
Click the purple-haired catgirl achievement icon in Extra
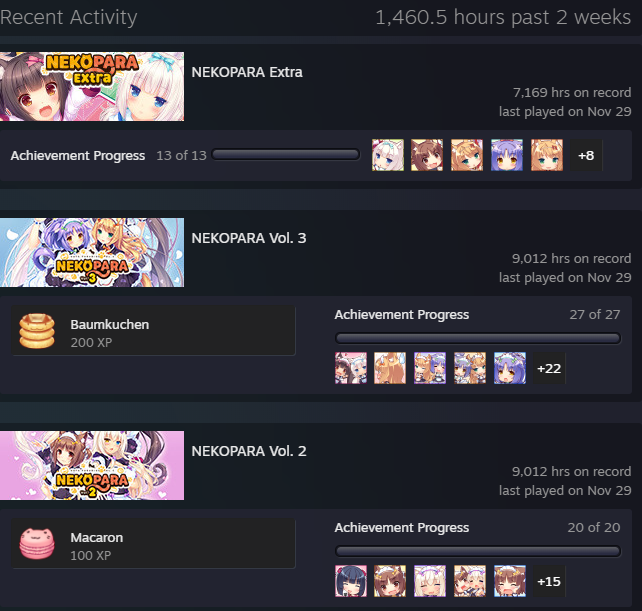click(507, 155)
